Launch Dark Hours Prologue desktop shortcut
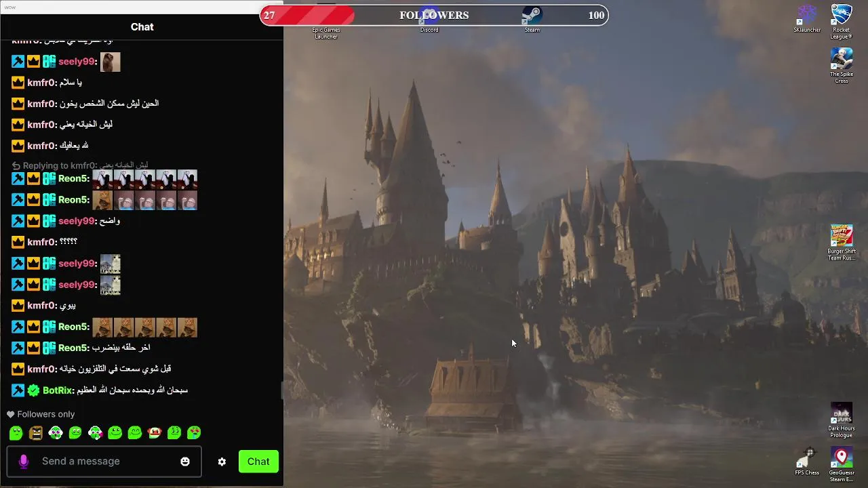This screenshot has width=868, height=488. [x=842, y=420]
